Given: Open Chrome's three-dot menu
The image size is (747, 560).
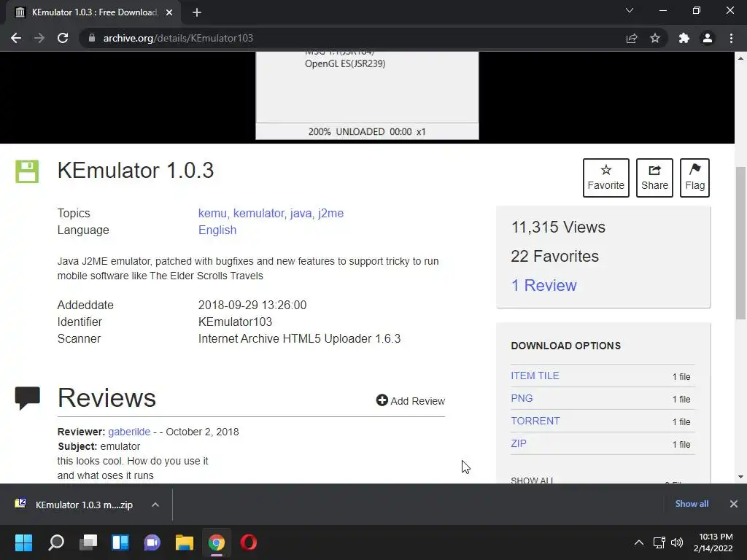Looking at the screenshot, I should coord(731,38).
